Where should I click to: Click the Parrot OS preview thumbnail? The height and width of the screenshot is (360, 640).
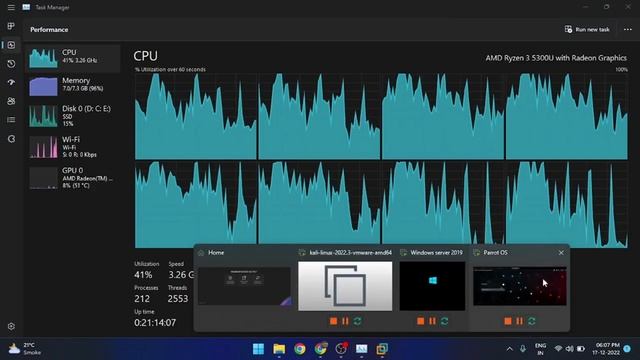(x=520, y=286)
